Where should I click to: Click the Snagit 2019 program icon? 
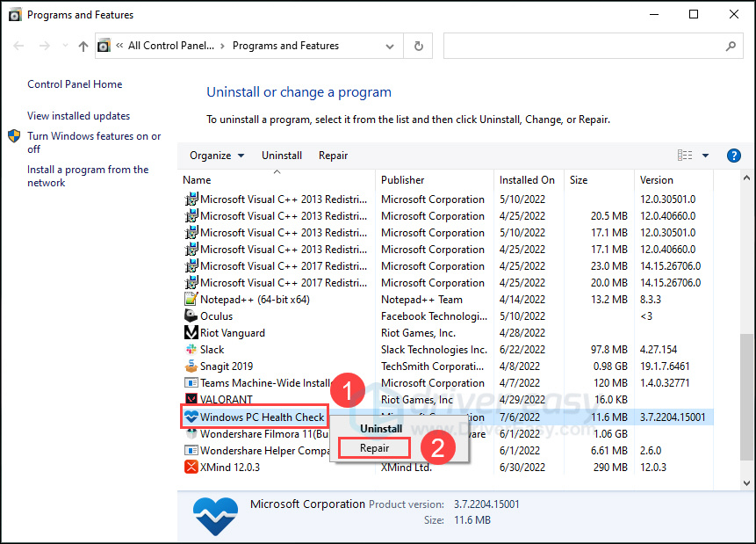coord(191,366)
